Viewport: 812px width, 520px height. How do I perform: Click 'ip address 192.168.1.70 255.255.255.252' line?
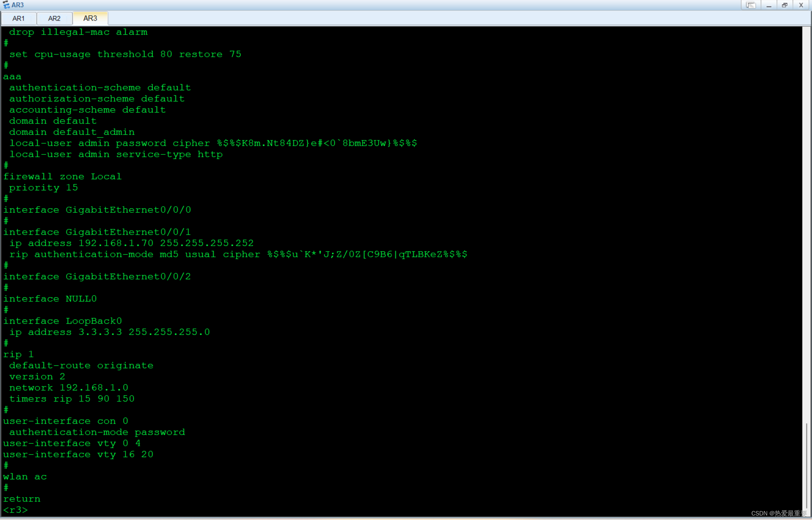[131, 243]
